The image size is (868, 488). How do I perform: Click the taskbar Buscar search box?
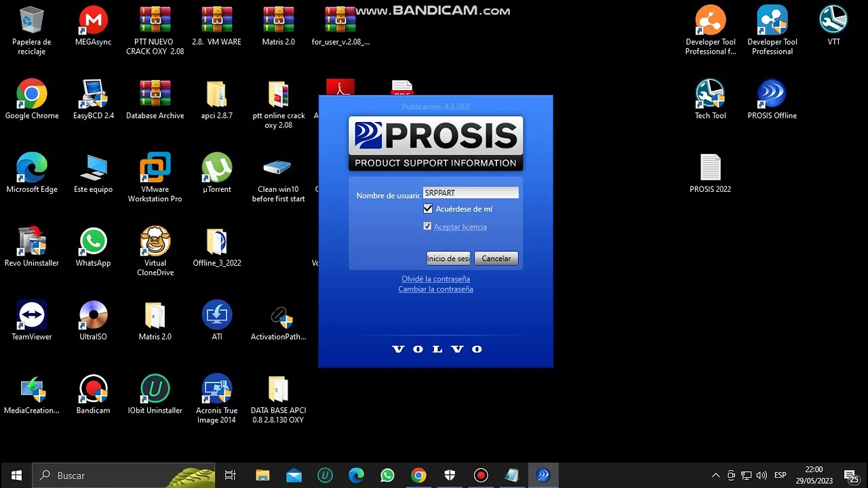124,475
